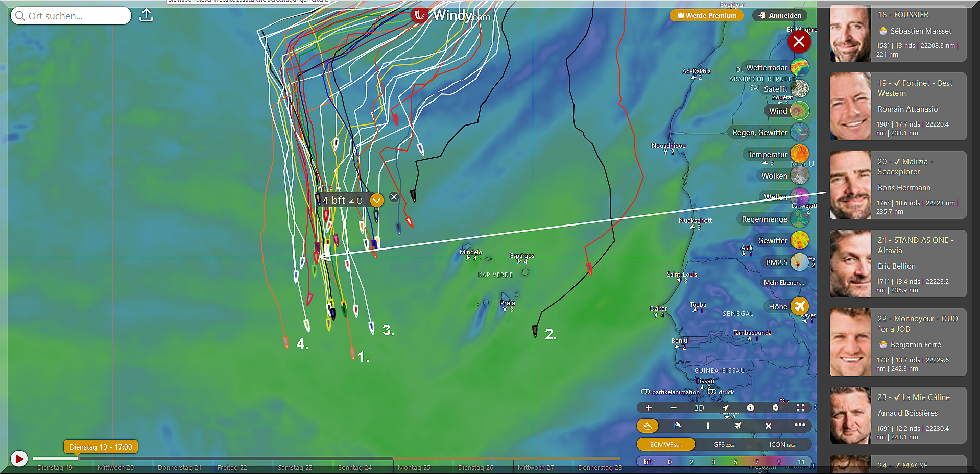
Task: Click the Anmelden login button
Action: tap(780, 15)
